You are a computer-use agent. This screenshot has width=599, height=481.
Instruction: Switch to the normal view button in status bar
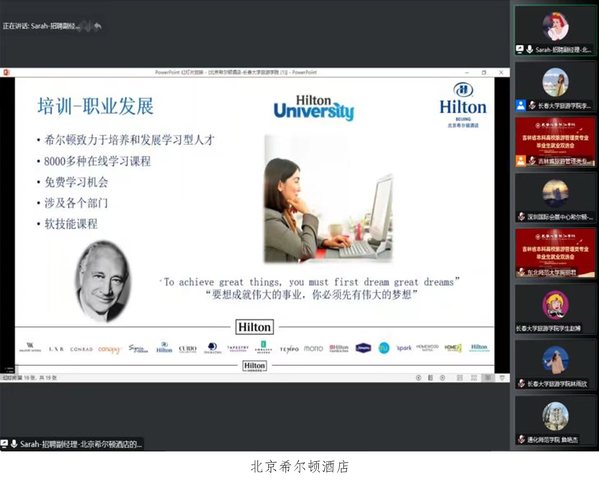click(460, 377)
